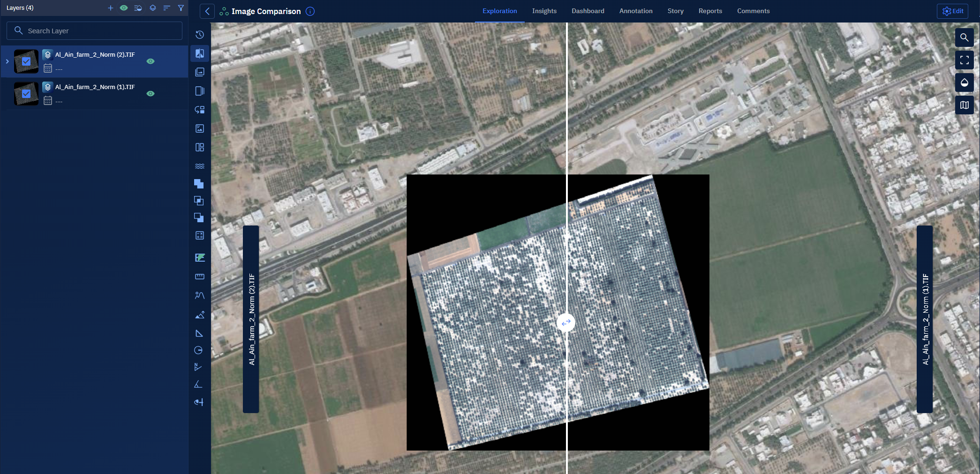Click the image comparison swipe handle

click(566, 323)
